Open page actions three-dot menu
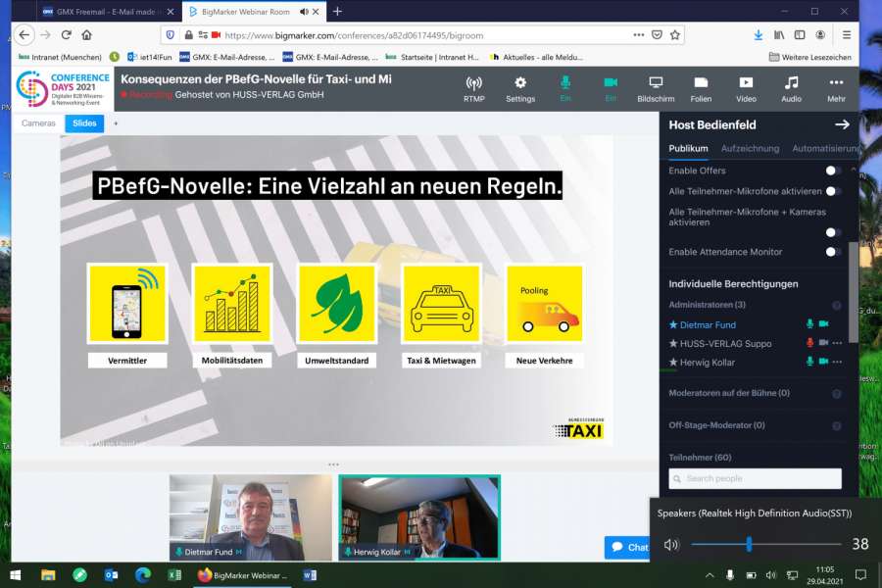 (638, 35)
